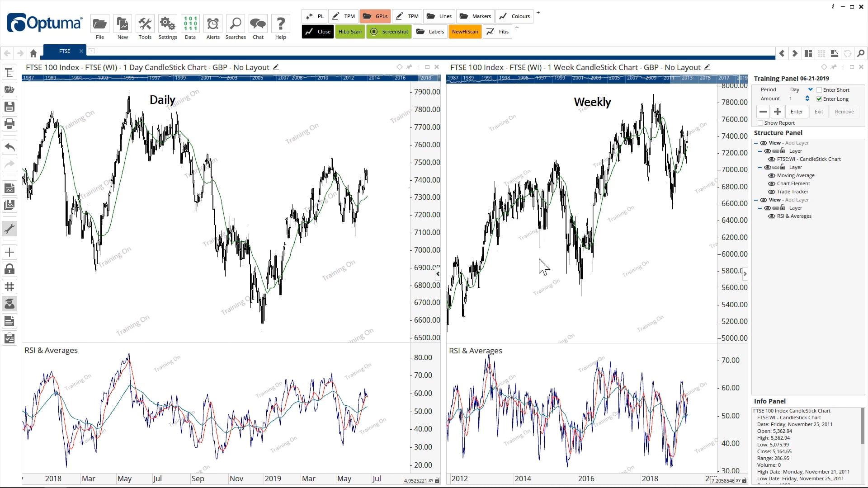Click the plus step-forward button in Training Panel
Viewport: 868px width, 488px height.
[778, 112]
